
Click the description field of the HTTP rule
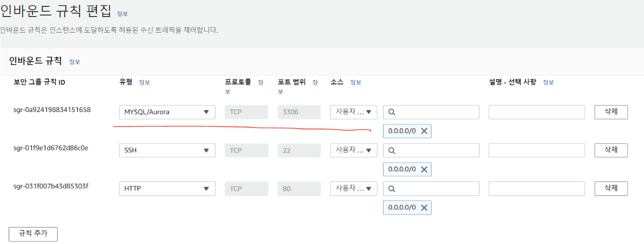[537, 189]
